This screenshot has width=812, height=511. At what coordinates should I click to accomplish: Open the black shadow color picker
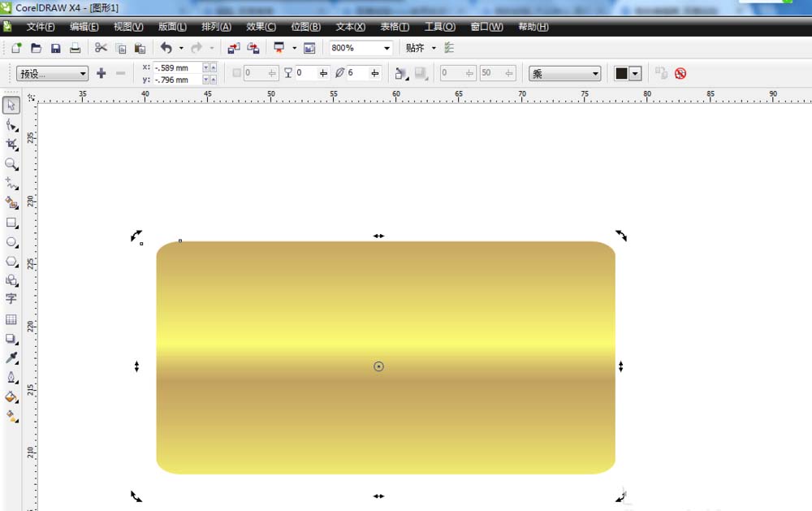pos(628,74)
